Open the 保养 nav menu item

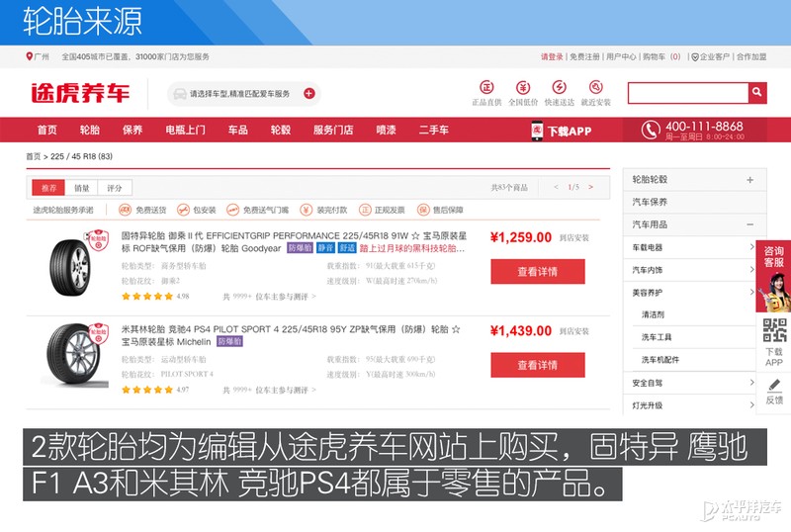point(132,131)
